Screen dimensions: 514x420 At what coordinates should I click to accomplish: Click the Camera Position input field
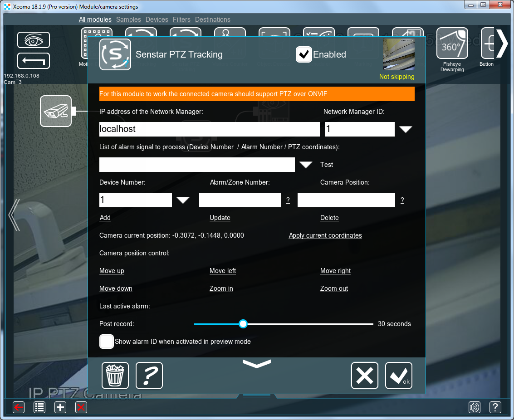(346, 200)
